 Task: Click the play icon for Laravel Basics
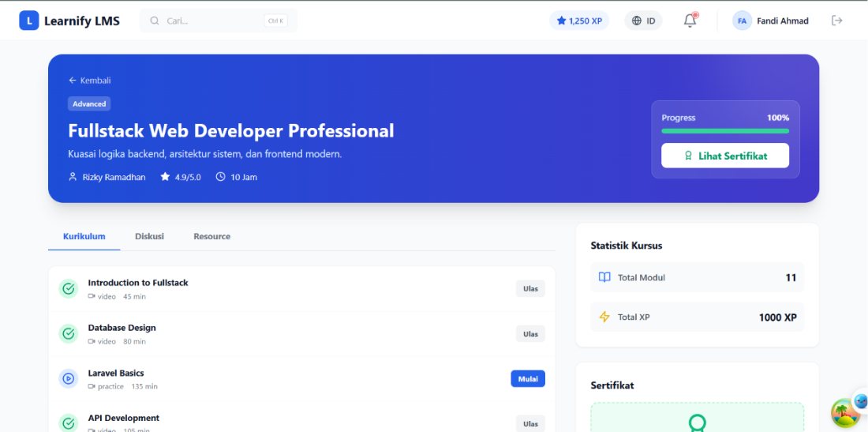pyautogui.click(x=69, y=378)
